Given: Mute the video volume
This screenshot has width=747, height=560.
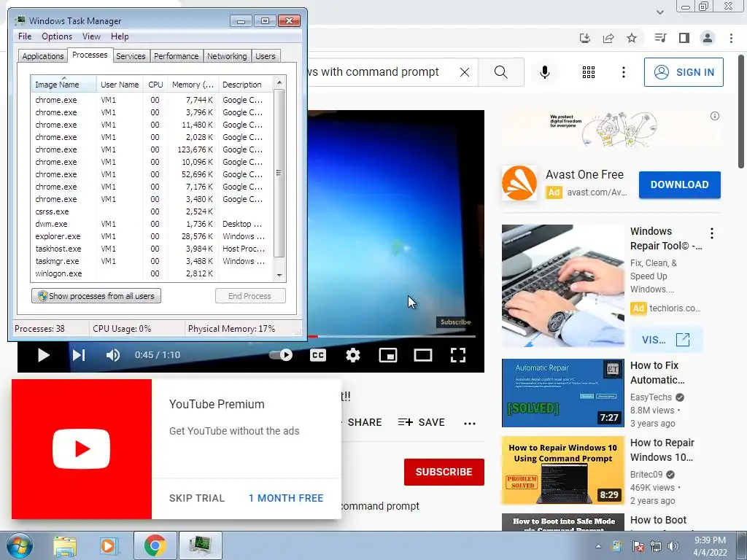Looking at the screenshot, I should pyautogui.click(x=113, y=355).
